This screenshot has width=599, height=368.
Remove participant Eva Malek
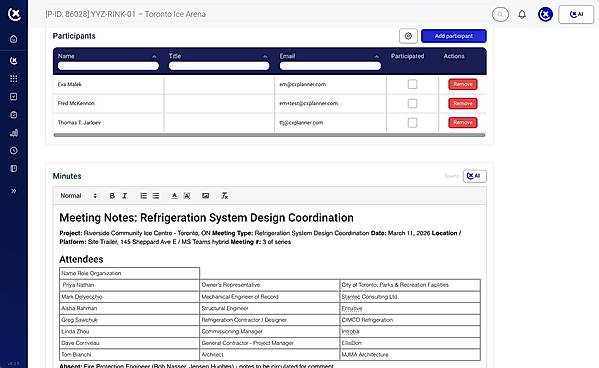(x=463, y=84)
